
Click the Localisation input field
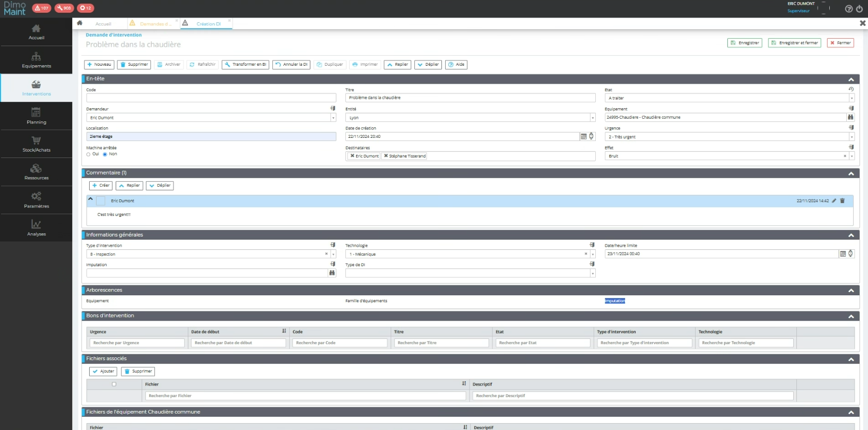click(x=211, y=137)
